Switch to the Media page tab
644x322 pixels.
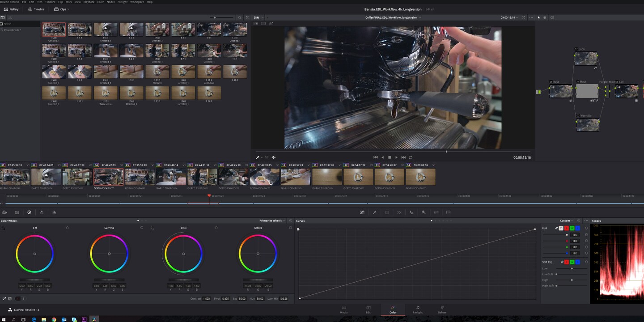tap(343, 309)
